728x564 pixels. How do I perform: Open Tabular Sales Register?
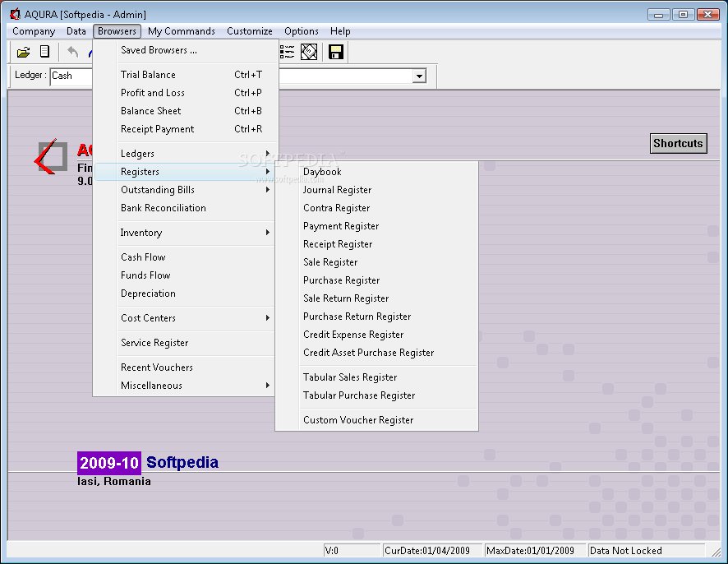[377, 377]
